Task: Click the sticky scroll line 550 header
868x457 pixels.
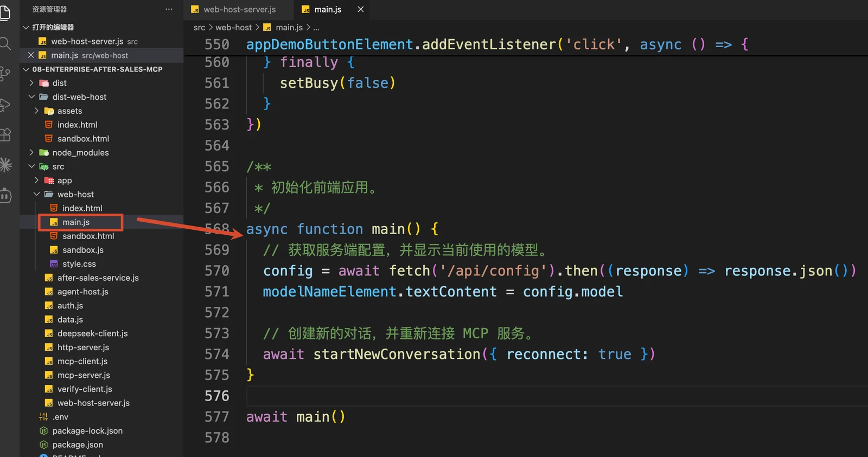Action: point(526,44)
